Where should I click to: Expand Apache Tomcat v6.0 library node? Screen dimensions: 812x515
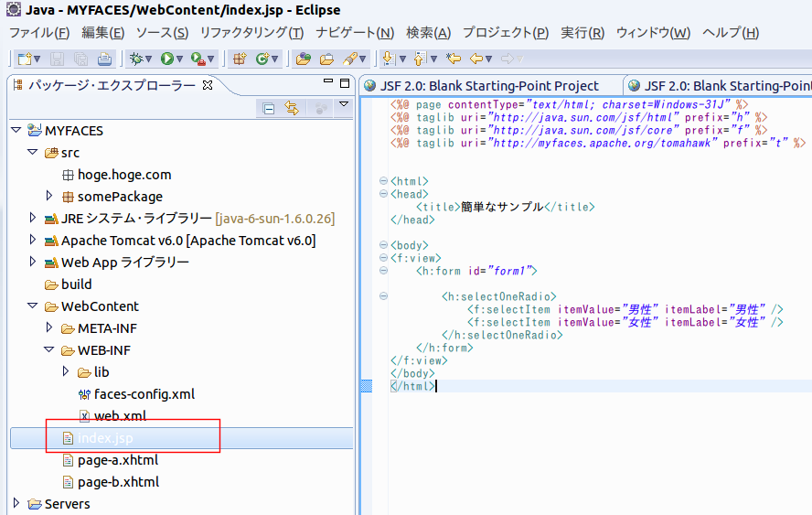point(33,240)
